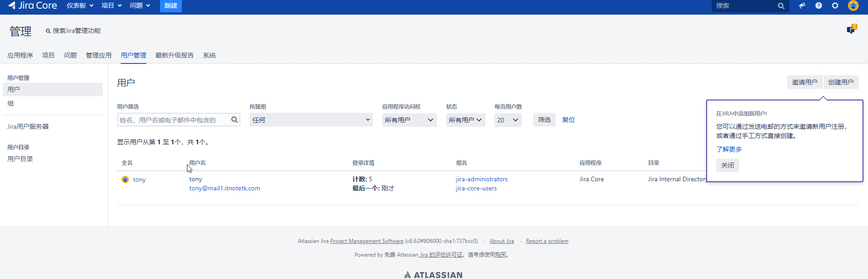Select the 用户管理 tab
The height and width of the screenshot is (279, 868).
[x=133, y=55]
